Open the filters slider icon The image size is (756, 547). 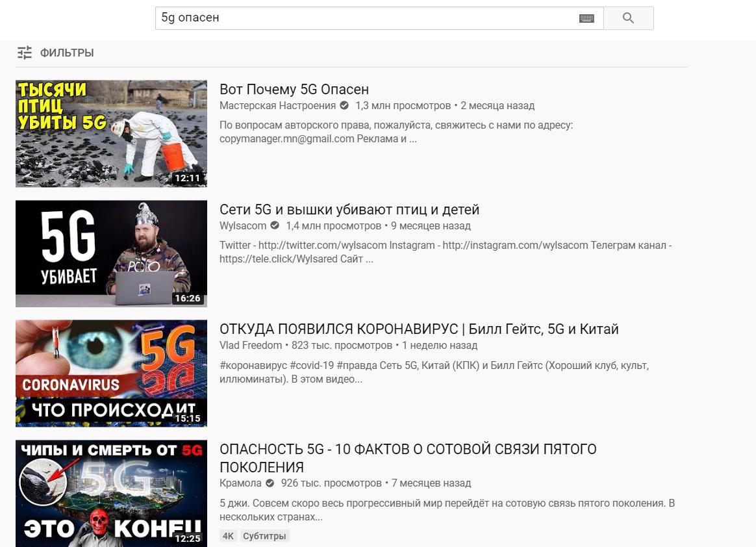click(25, 53)
